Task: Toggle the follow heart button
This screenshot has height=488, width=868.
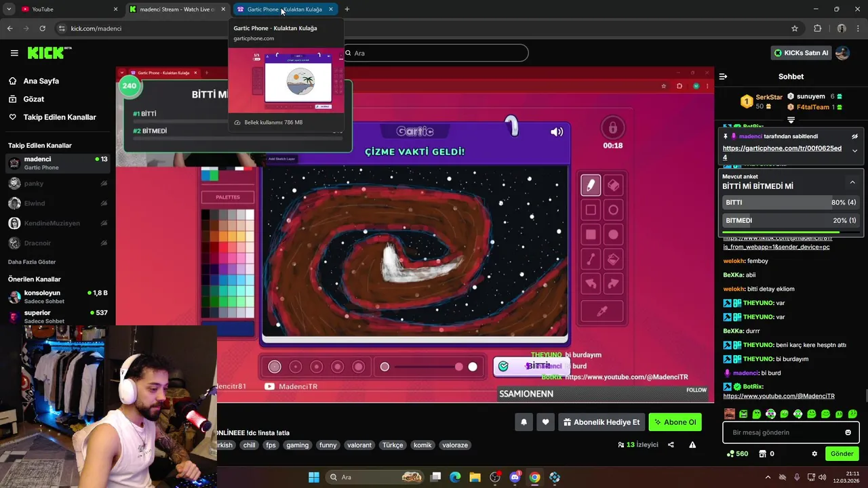Action: click(x=545, y=422)
